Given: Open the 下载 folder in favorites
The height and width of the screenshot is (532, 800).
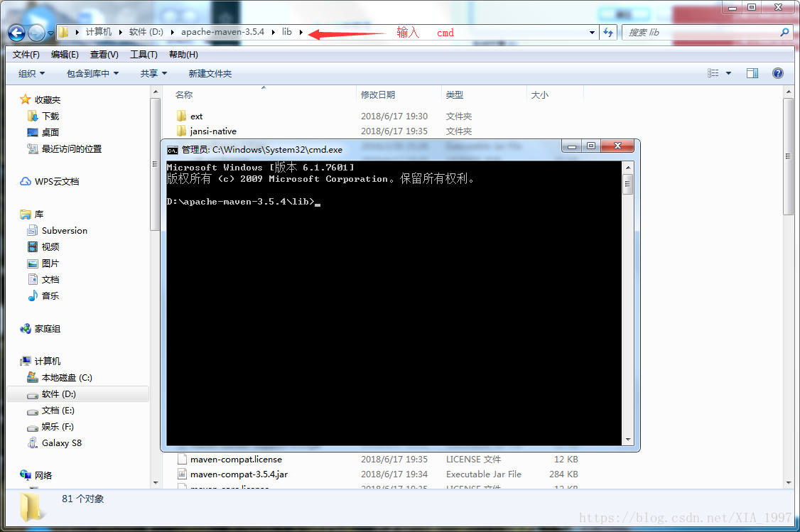Looking at the screenshot, I should tap(50, 116).
